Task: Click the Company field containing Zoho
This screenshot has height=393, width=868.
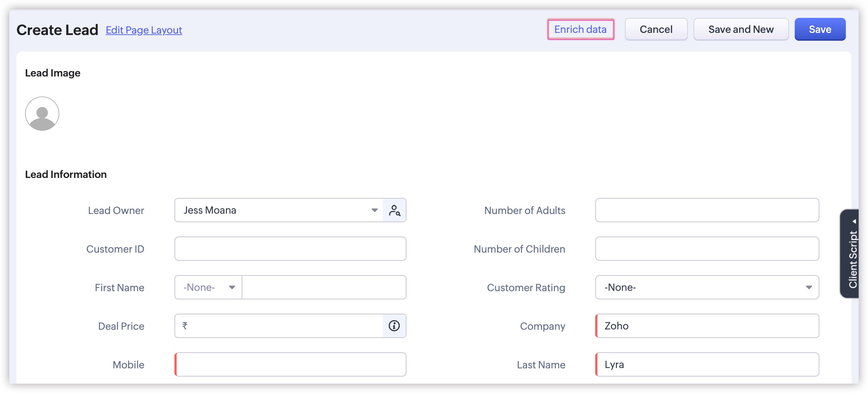Action: [707, 326]
